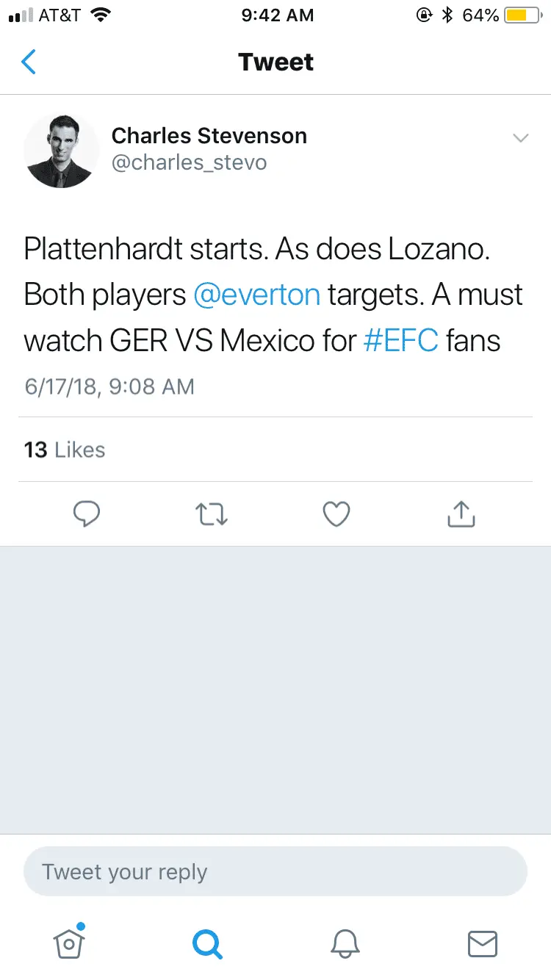Tap the reply speech bubble icon
551x980 pixels.
[87, 514]
